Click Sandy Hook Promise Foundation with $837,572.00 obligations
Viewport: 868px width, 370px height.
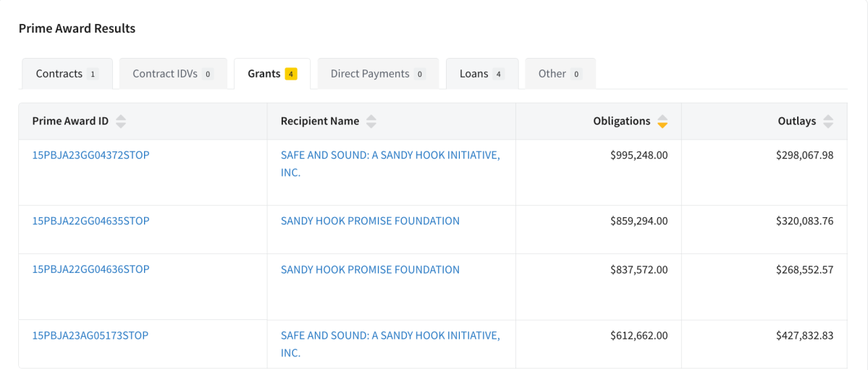click(x=370, y=269)
